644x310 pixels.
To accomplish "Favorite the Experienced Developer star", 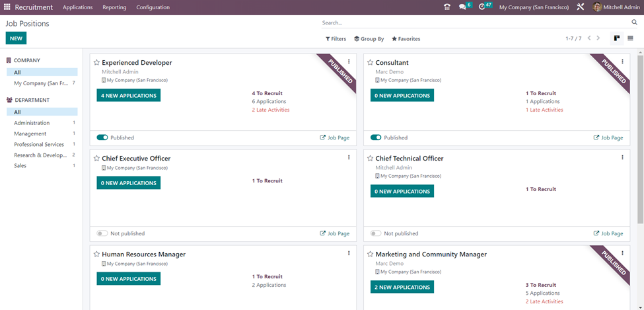I will (x=96, y=63).
